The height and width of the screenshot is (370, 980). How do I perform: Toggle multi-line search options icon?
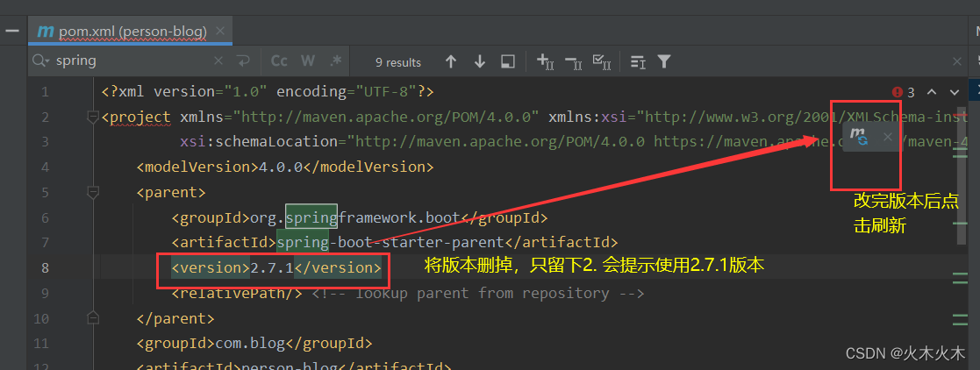pos(638,61)
